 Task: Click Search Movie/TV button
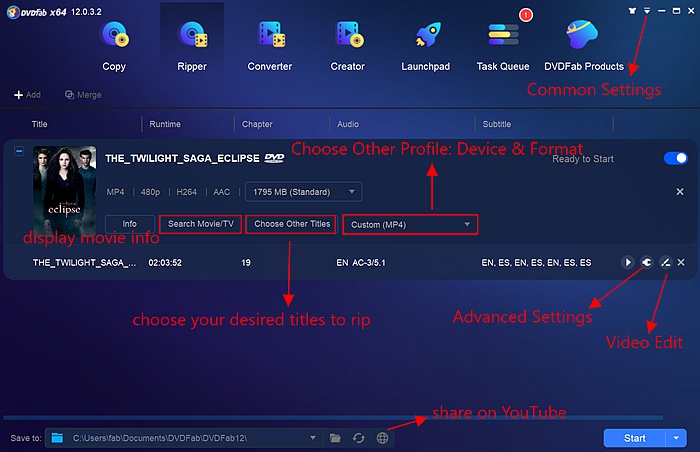pyautogui.click(x=200, y=224)
